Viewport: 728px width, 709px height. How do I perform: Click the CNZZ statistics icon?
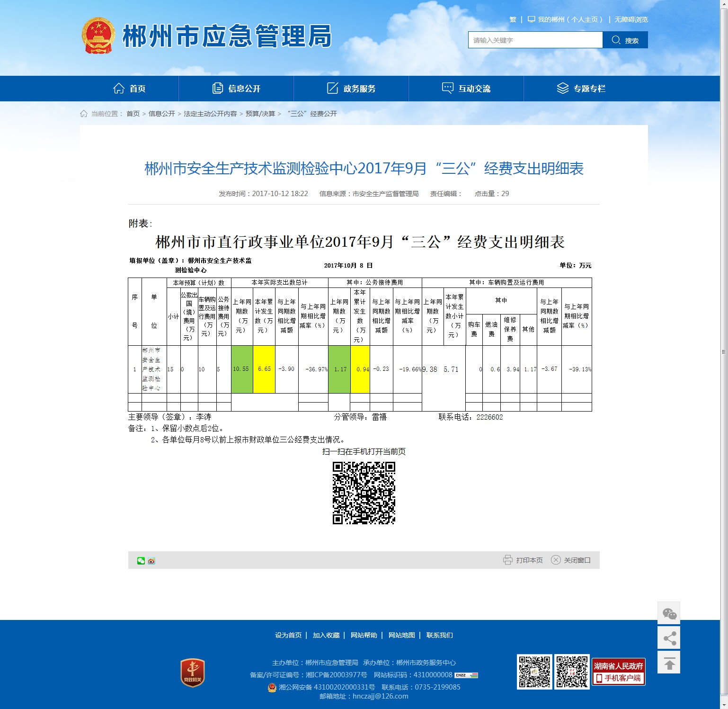point(466,675)
